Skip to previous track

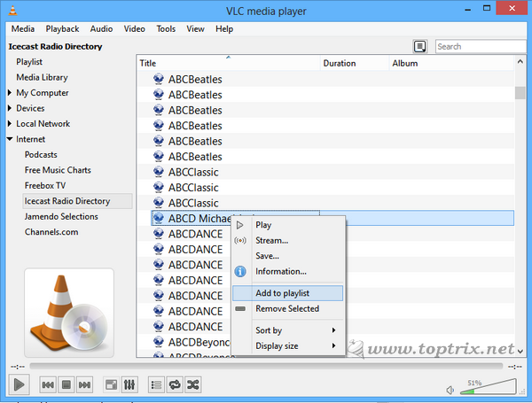[x=48, y=384]
